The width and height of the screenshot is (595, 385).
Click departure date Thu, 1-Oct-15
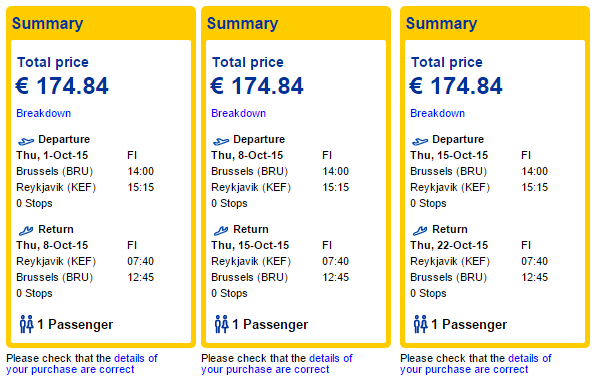tap(52, 156)
